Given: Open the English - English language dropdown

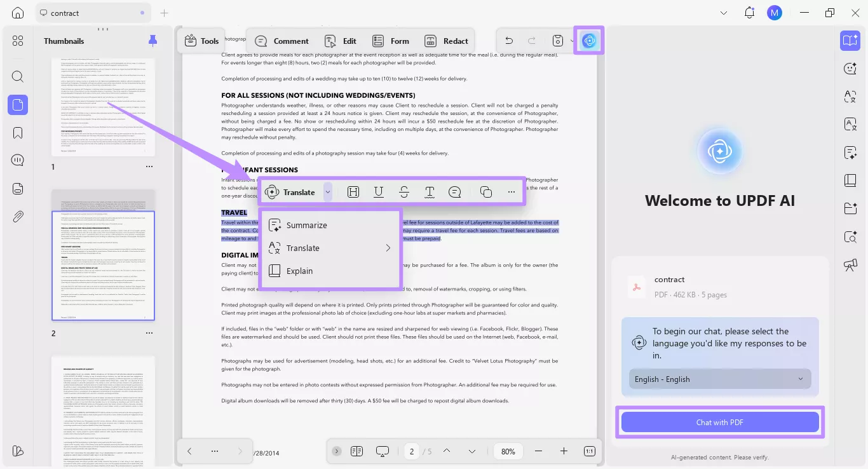Looking at the screenshot, I should 720,379.
